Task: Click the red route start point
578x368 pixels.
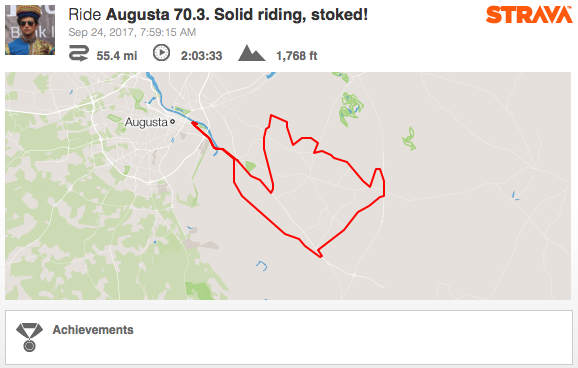Action: pos(193,124)
